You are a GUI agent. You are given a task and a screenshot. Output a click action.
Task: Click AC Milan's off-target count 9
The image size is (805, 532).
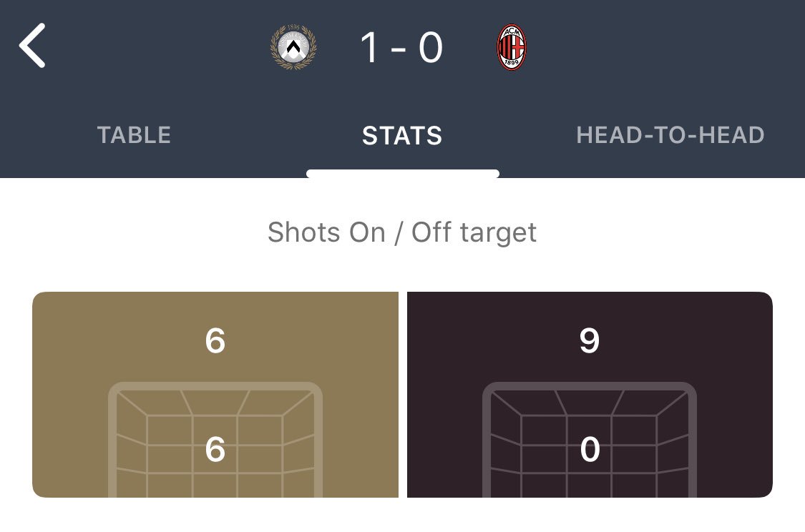pyautogui.click(x=589, y=341)
